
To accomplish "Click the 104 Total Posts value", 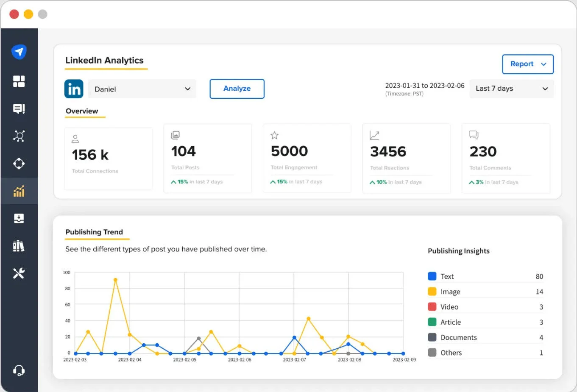I will click(183, 151).
